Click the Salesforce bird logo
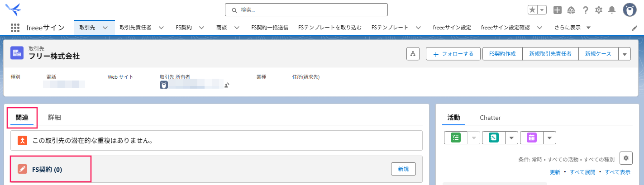 pos(13,9)
